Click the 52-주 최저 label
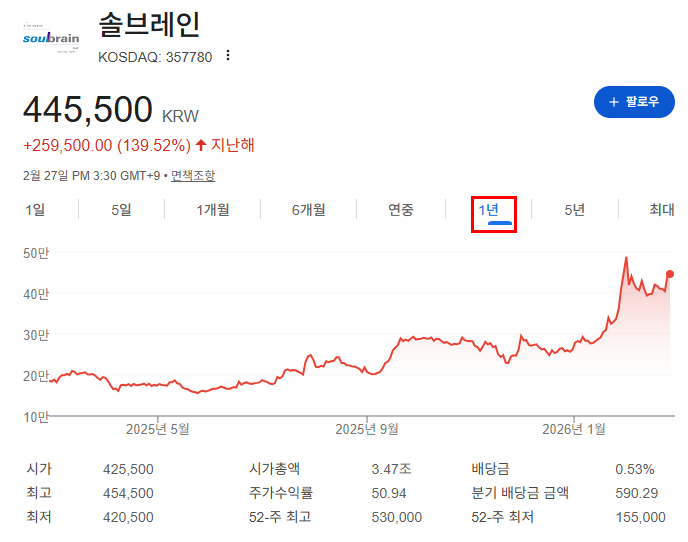Image resolution: width=688 pixels, height=542 pixels. coord(502,517)
